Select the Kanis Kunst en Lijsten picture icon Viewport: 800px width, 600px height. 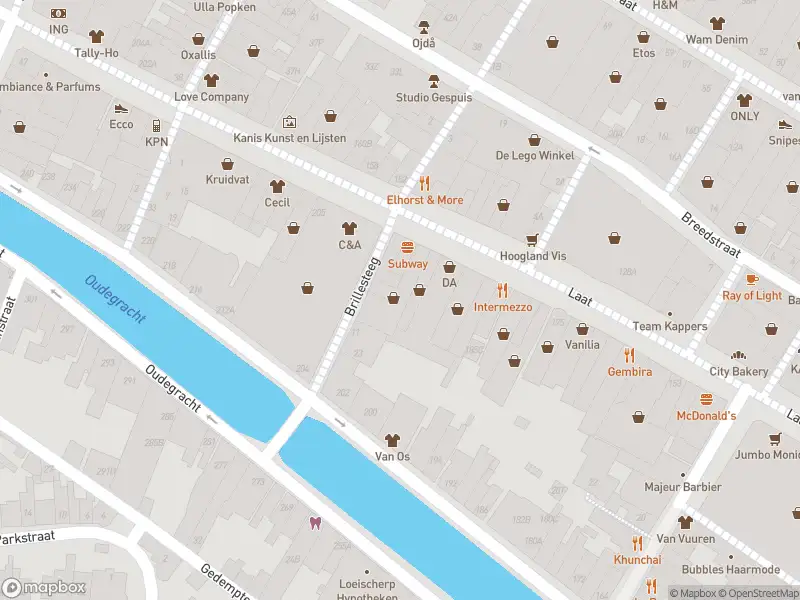289,122
